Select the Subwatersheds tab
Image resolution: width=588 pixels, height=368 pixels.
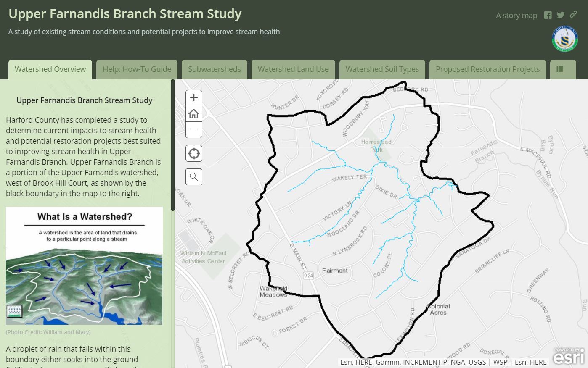[215, 69]
